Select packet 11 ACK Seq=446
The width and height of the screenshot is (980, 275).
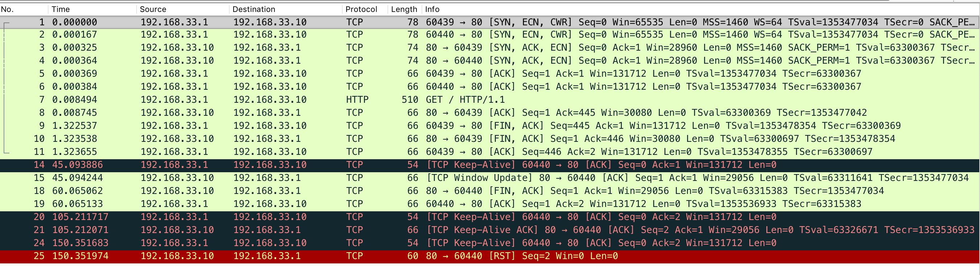490,152
